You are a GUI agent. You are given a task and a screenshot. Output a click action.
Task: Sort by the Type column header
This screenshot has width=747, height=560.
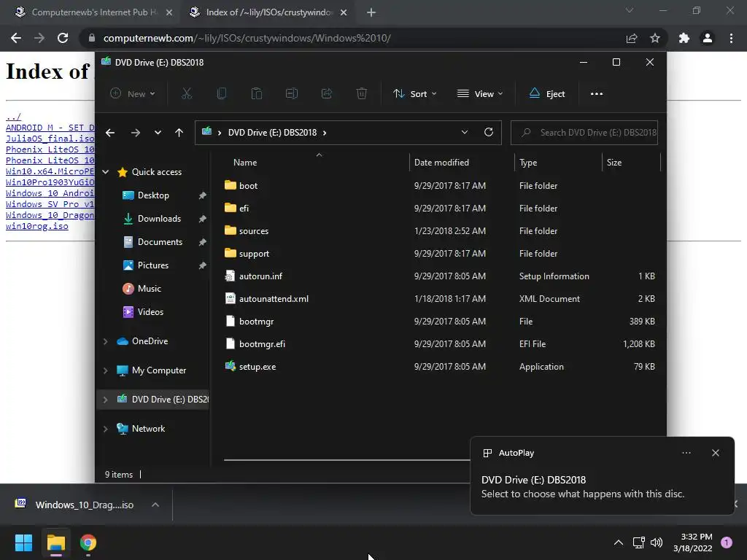528,163
